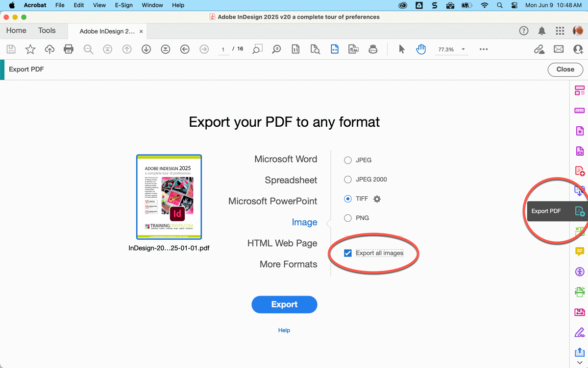Open notifications bell
Image resolution: width=588 pixels, height=368 pixels.
coord(542,31)
